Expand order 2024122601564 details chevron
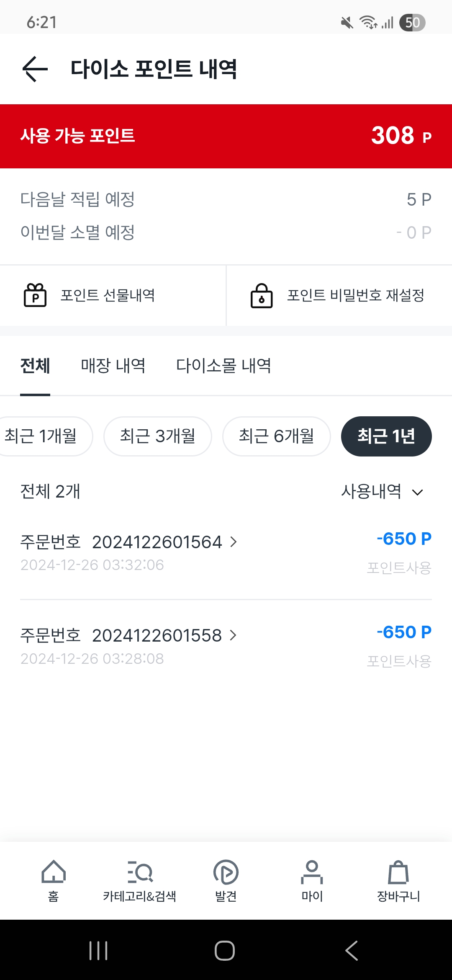This screenshot has height=980, width=452. pyautogui.click(x=234, y=542)
